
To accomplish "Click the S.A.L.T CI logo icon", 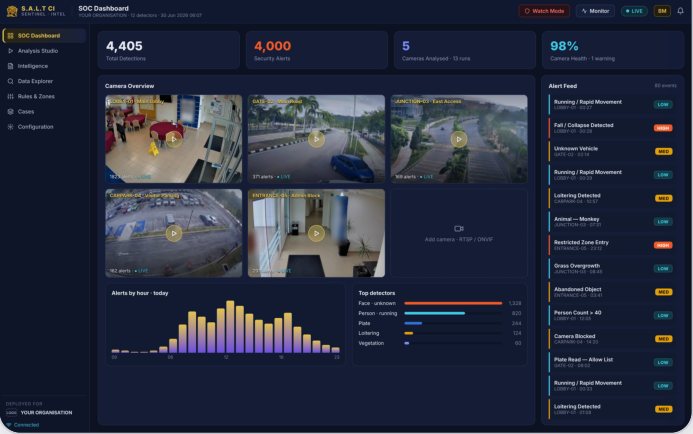I will [x=12, y=11].
